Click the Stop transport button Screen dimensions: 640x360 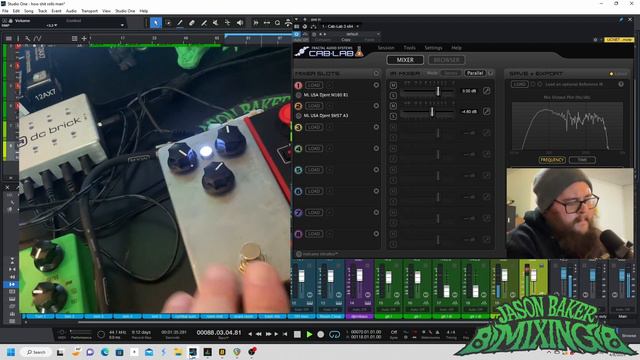pos(298,334)
